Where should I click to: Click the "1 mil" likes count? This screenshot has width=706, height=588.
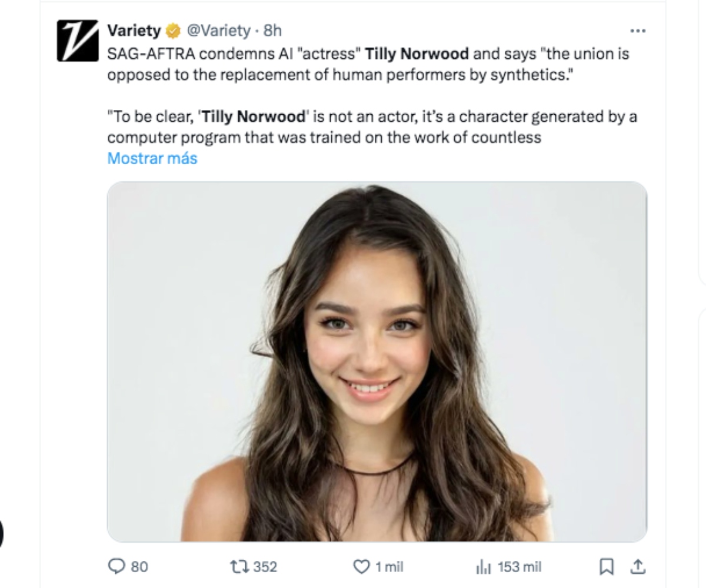click(x=389, y=567)
